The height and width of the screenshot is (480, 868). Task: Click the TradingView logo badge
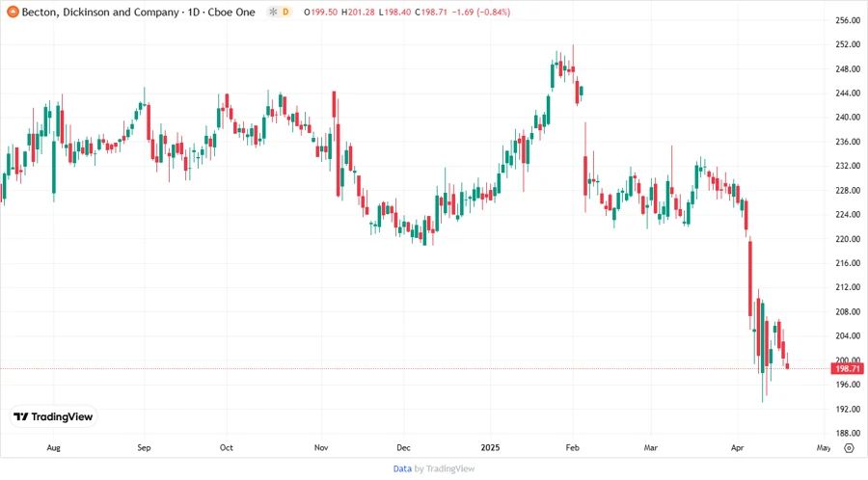[x=54, y=417]
